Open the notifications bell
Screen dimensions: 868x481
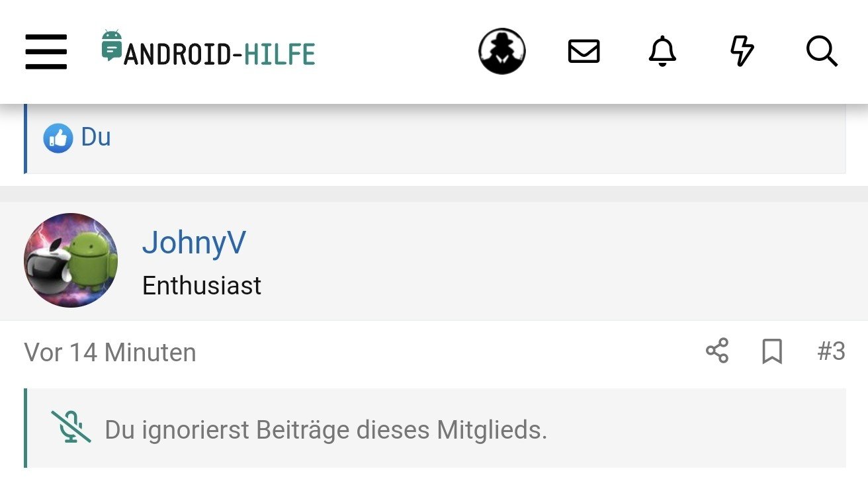pyautogui.click(x=662, y=51)
